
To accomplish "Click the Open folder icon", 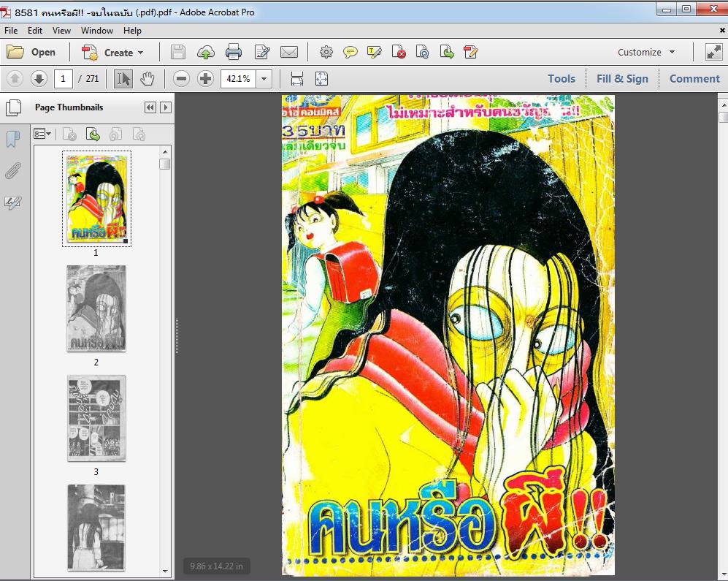I will coord(15,52).
